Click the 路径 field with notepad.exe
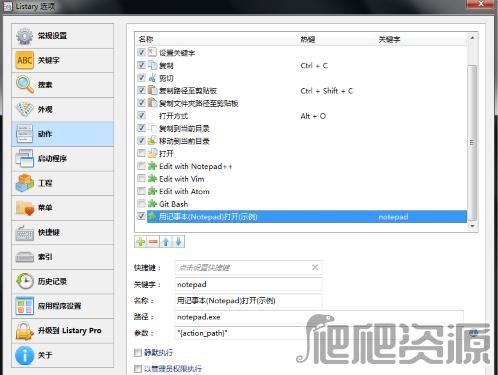Viewport: 498px width, 375px height. point(319,317)
